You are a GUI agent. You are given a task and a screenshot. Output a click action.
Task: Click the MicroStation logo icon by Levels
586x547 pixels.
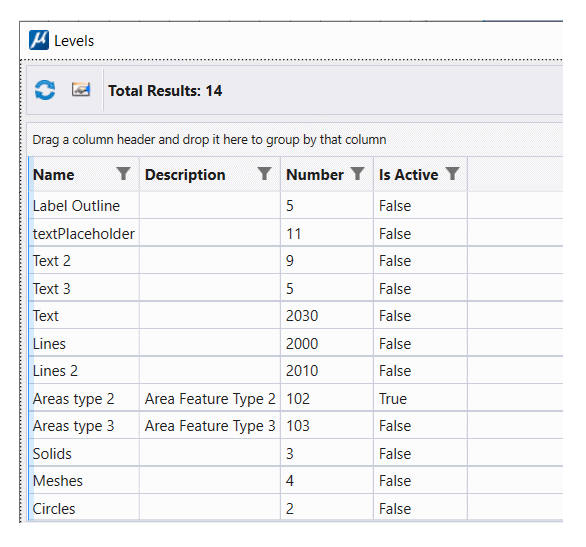(39, 40)
